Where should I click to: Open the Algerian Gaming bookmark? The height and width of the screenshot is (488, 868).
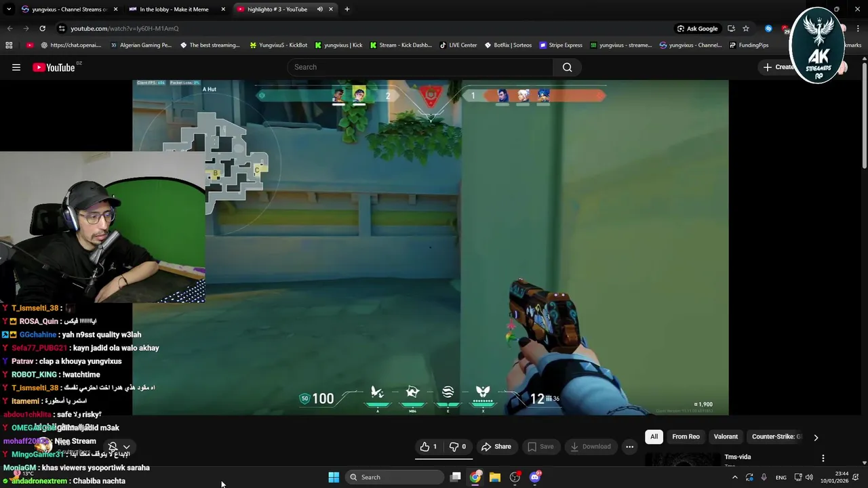point(141,45)
